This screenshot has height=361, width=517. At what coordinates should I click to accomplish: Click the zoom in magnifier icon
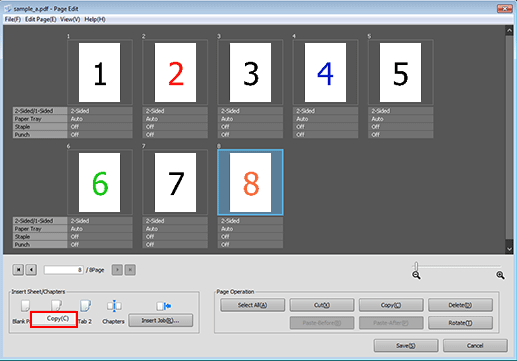500,275
